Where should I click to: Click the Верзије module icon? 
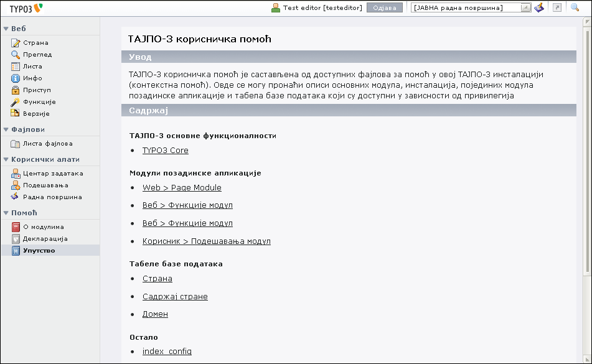15,113
